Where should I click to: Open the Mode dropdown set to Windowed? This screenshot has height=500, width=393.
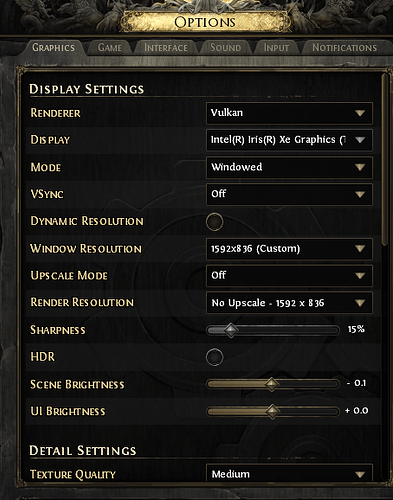coord(289,167)
